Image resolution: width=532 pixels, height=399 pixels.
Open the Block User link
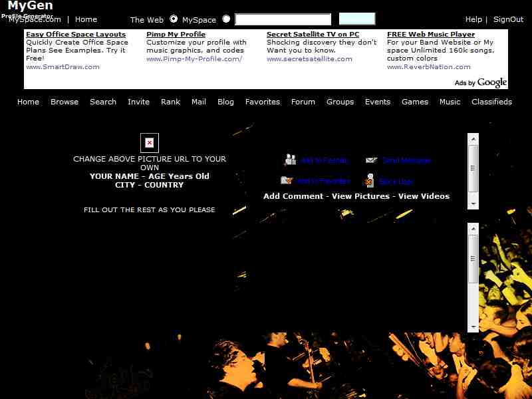pyautogui.click(x=396, y=182)
